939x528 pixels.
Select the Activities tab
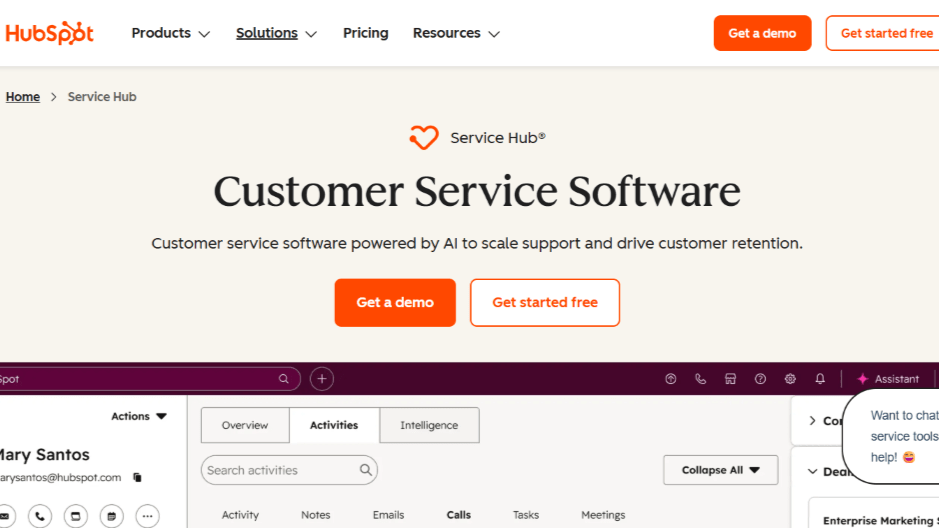pos(334,425)
